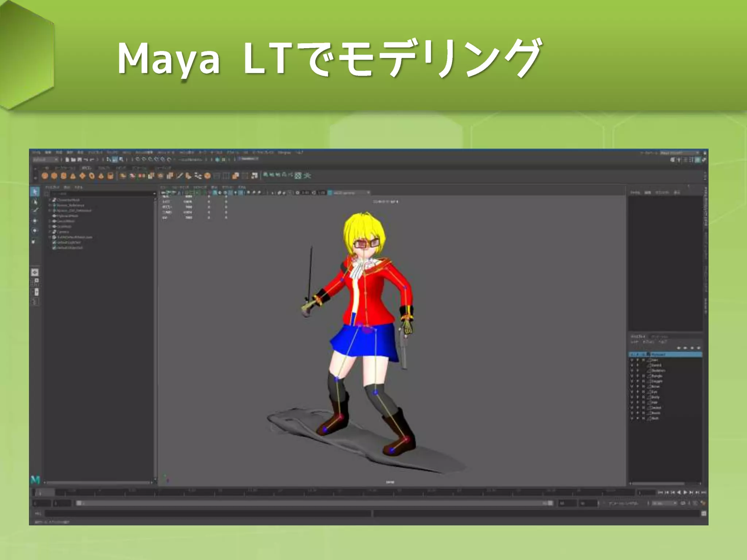Select the ポリゴン shelf tab

point(86,168)
